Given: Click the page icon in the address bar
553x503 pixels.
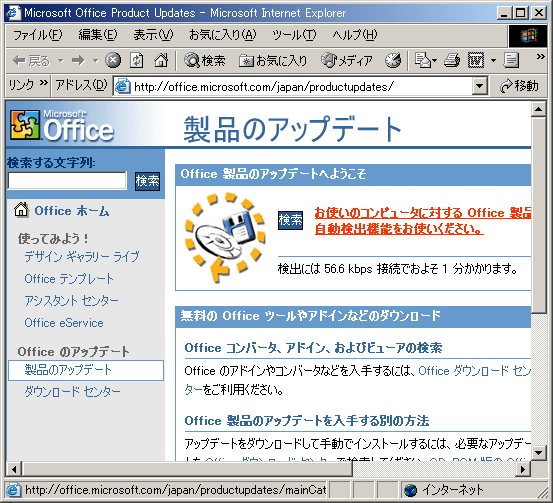Looking at the screenshot, I should coord(123,86).
